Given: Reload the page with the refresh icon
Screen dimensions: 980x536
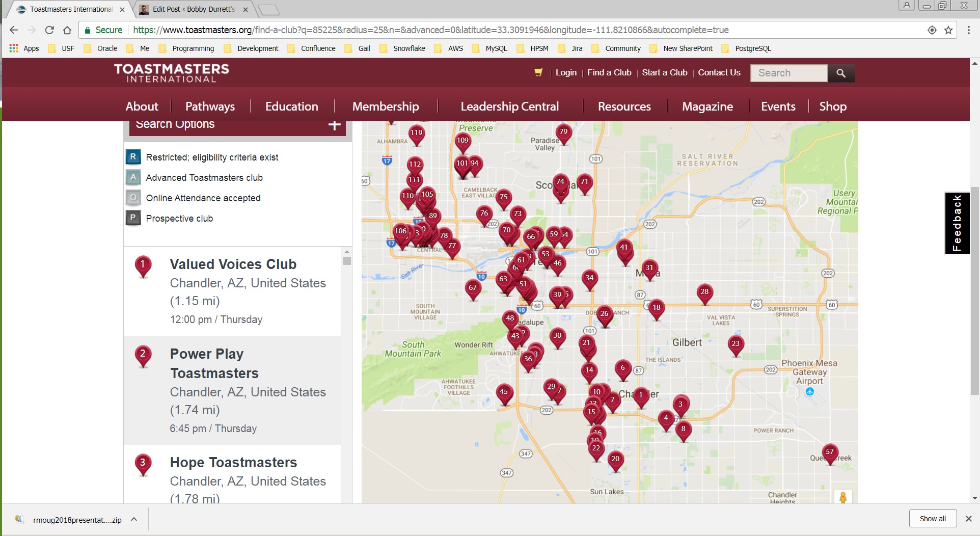Looking at the screenshot, I should pyautogui.click(x=49, y=30).
